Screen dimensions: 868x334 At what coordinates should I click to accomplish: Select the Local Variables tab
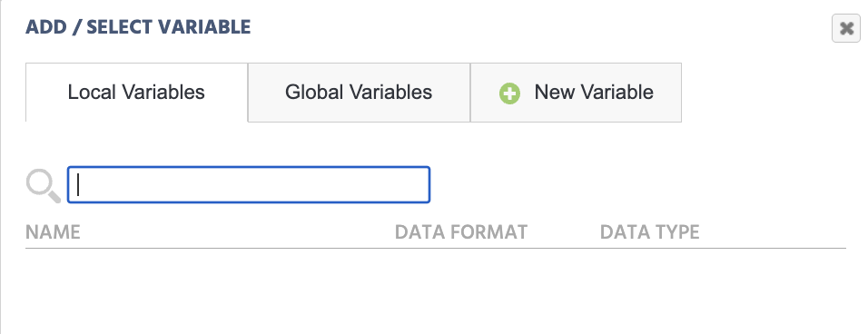coord(136,93)
